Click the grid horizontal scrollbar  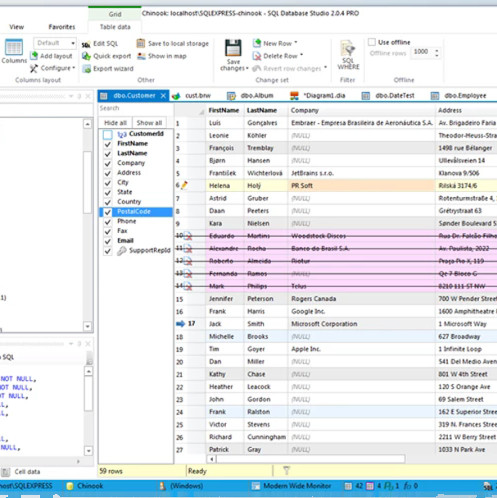click(x=311, y=459)
